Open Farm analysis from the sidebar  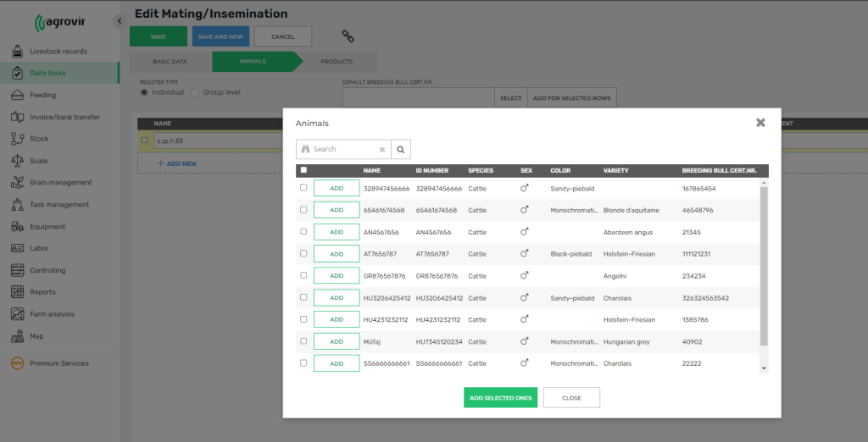[x=52, y=314]
